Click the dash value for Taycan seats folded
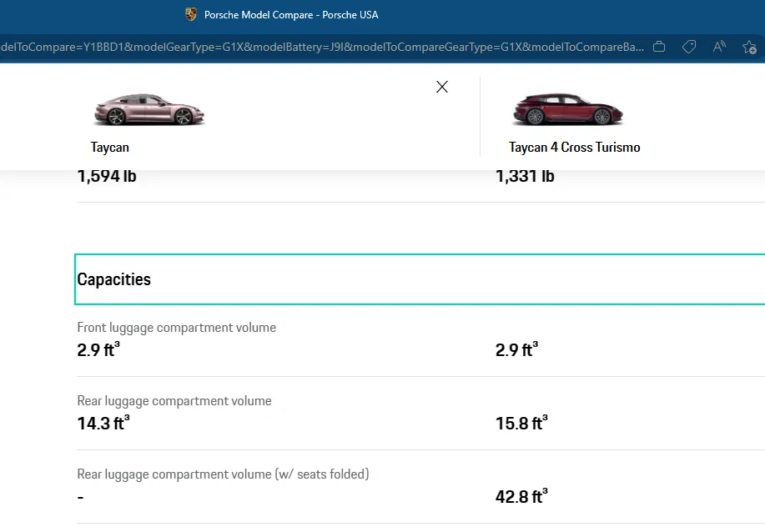Viewport: 765px width, 532px height. (80, 497)
